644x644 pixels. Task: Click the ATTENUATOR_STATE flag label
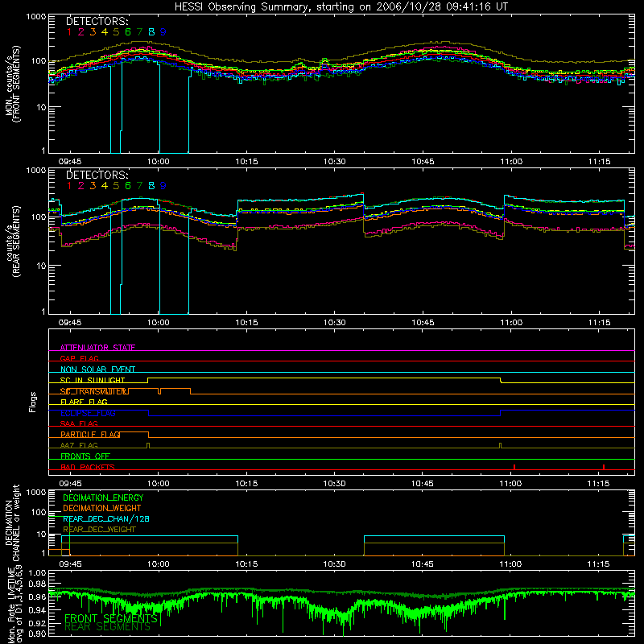[97, 348]
